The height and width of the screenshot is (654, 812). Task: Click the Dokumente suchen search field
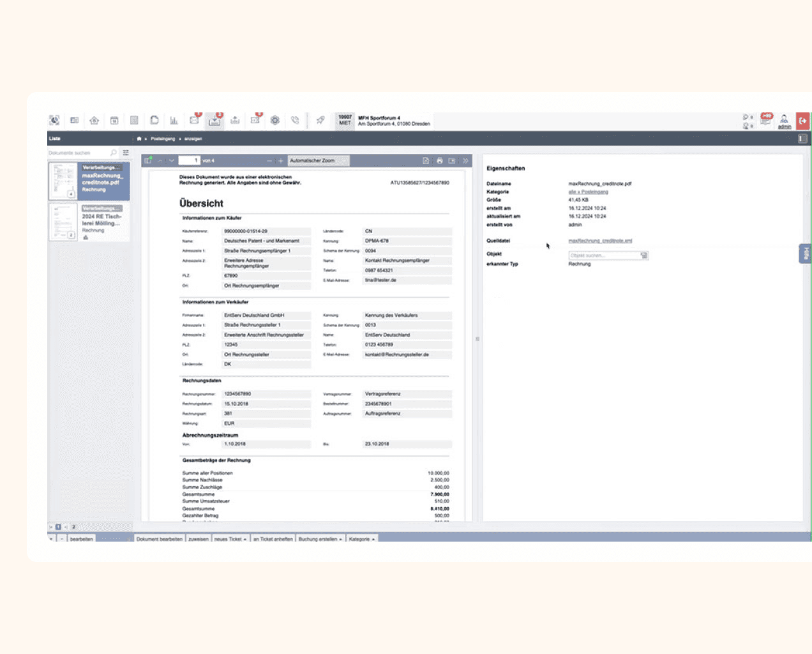pyautogui.click(x=78, y=153)
